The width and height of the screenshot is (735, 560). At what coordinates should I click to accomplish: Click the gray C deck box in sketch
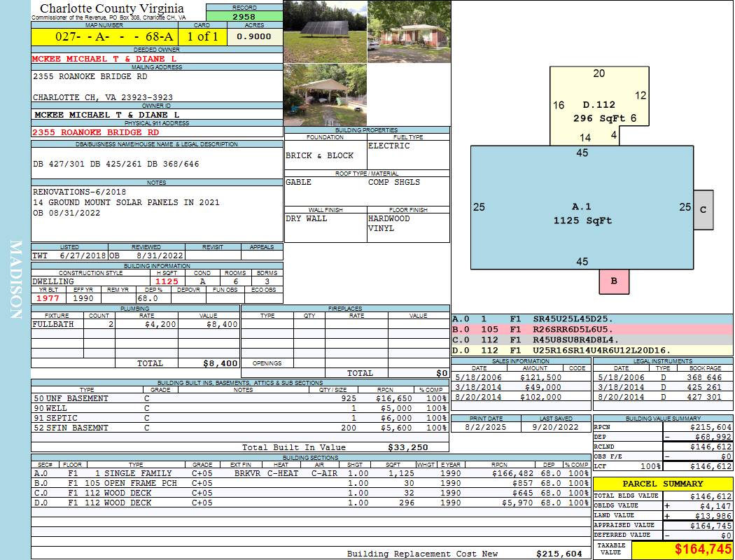pyautogui.click(x=703, y=209)
